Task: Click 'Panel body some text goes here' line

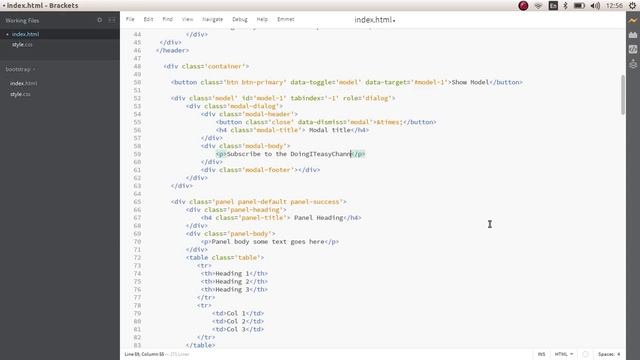Action: coord(268,242)
